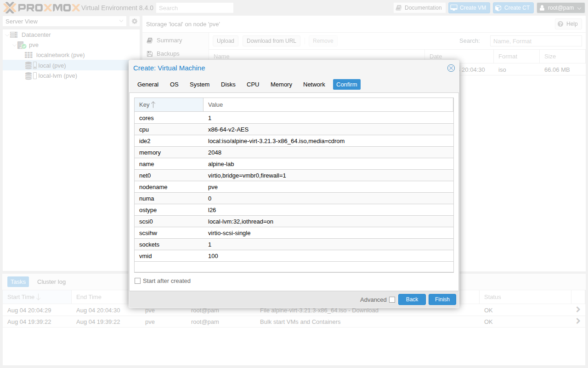
Task: Click the x86-64-v2-AES cpu value
Action: (x=228, y=130)
